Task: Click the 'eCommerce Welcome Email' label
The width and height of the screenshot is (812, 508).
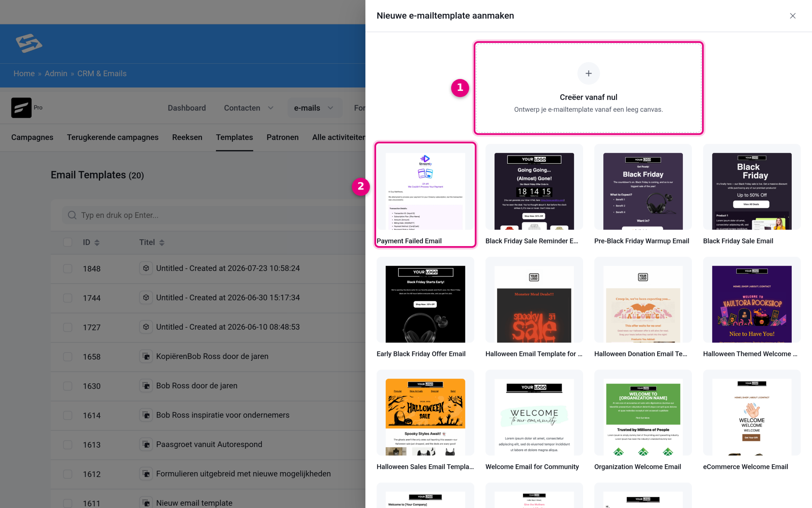Action: click(745, 467)
